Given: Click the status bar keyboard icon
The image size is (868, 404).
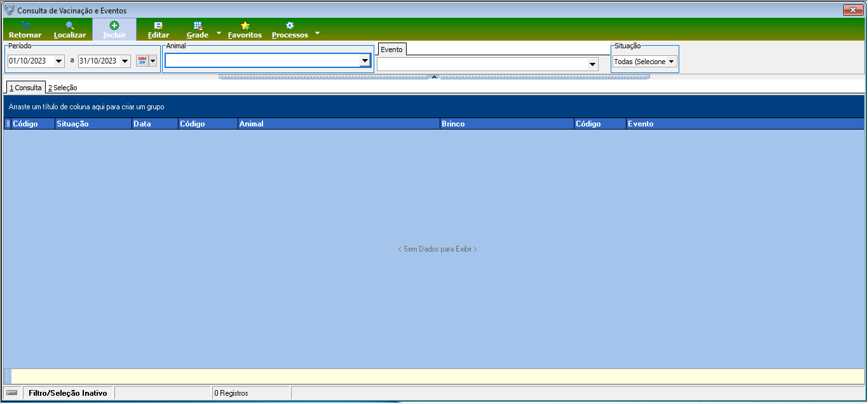Looking at the screenshot, I should pos(12,393).
